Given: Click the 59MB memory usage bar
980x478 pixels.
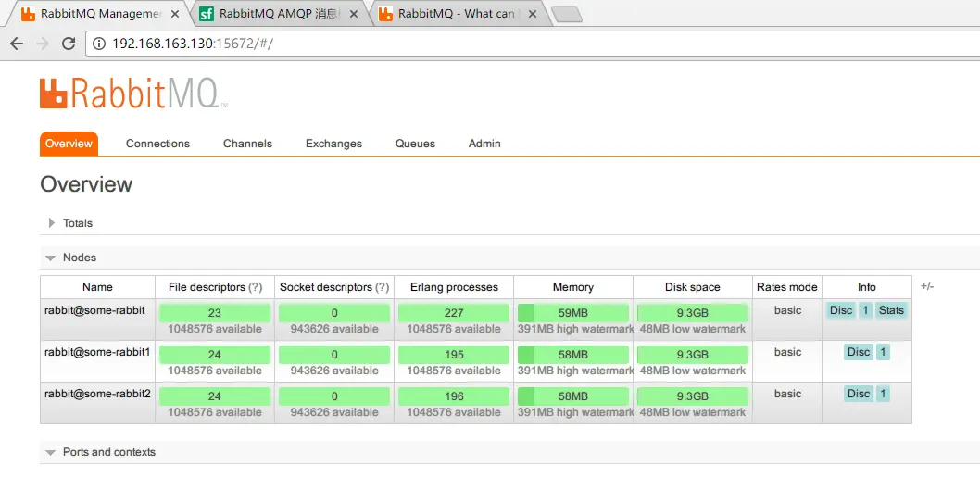Looking at the screenshot, I should (x=573, y=313).
